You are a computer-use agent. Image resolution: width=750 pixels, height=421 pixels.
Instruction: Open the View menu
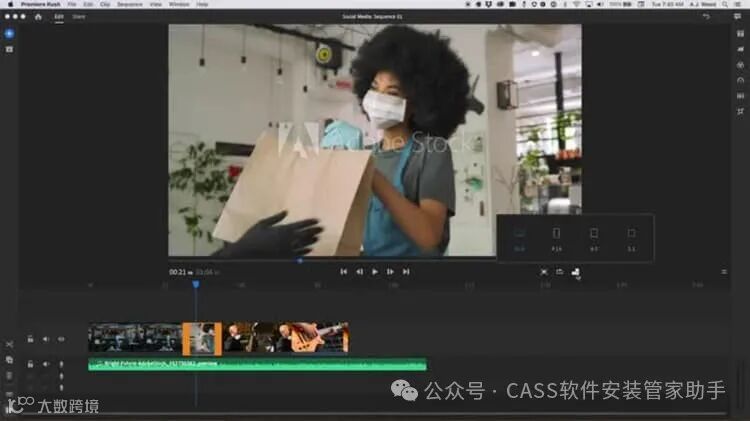click(x=155, y=4)
